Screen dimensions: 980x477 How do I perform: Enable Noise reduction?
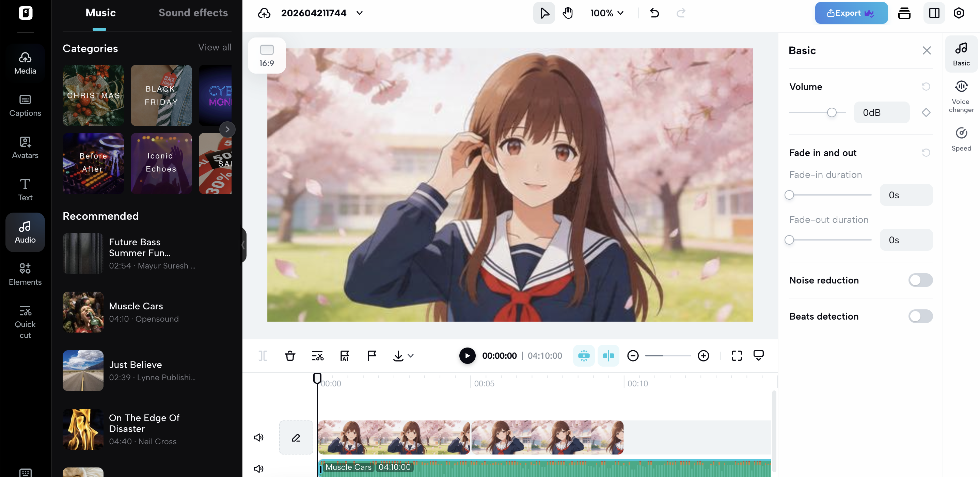[919, 280]
